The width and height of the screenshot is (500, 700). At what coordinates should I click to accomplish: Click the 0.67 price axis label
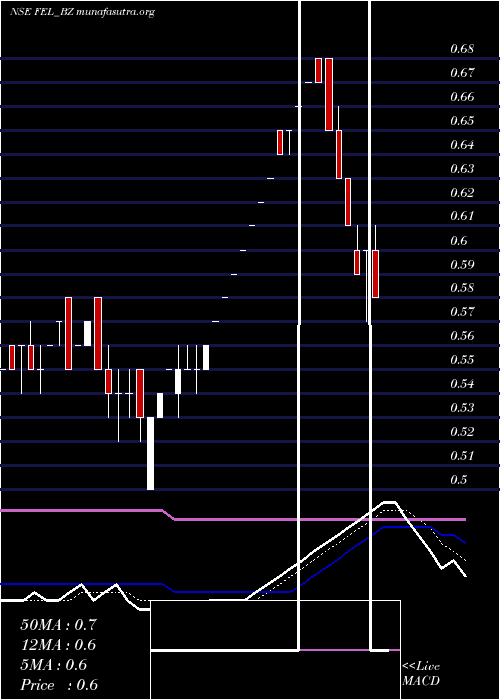pos(462,73)
